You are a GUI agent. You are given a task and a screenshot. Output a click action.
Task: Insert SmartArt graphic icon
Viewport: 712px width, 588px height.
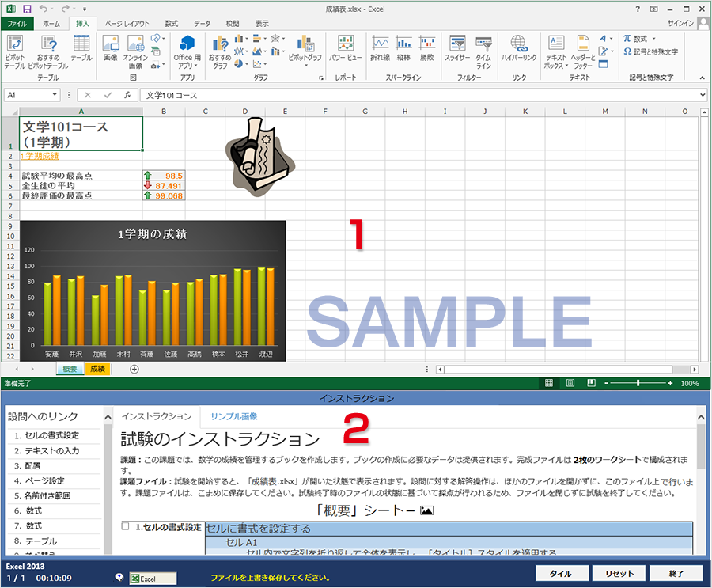pyautogui.click(x=156, y=51)
